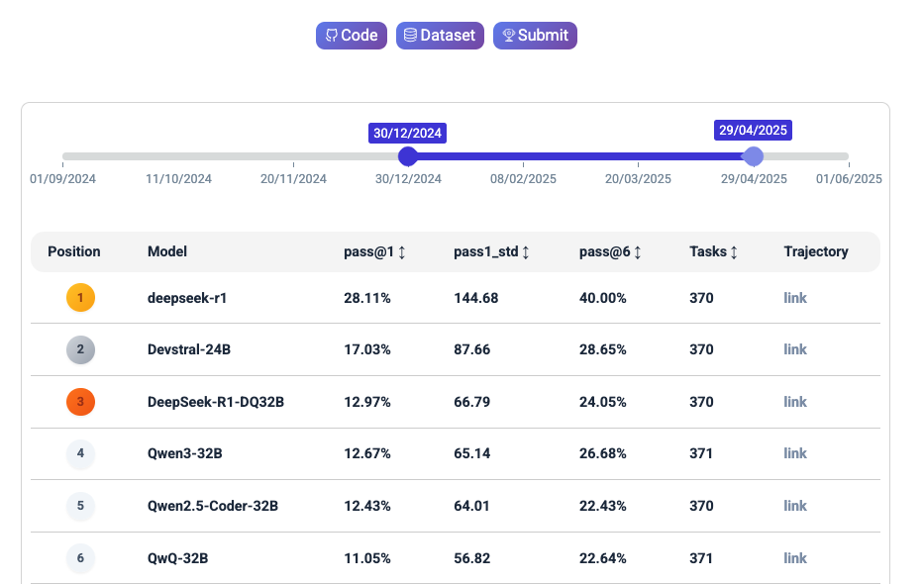Click the gold position 1 badge
Viewport: 924px width, 584px height.
[80, 298]
